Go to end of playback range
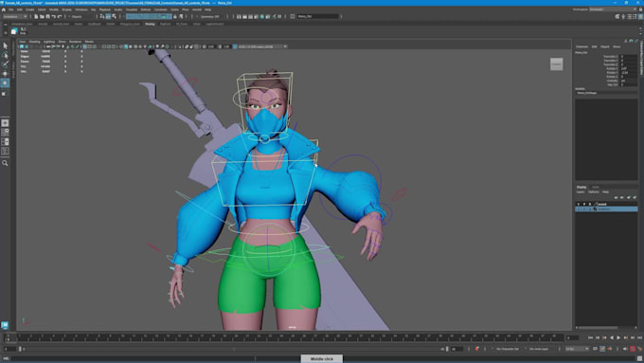Viewport: 644px width, 363px height. (x=639, y=337)
